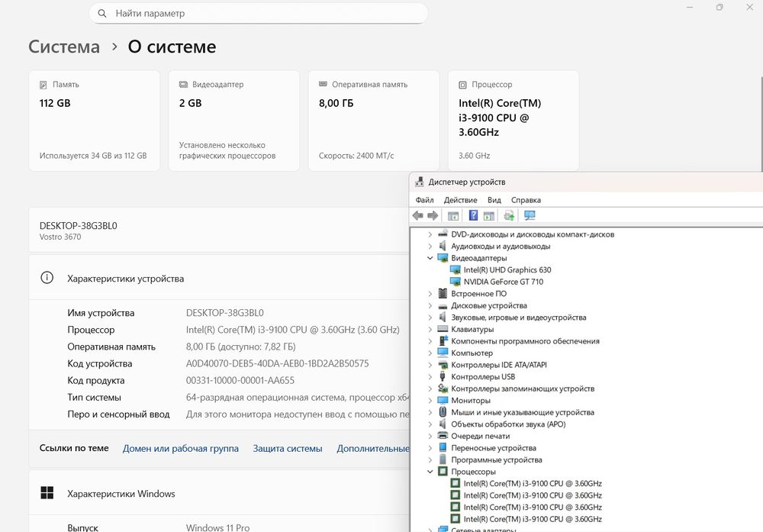
Task: Click the info icon beside Характеристики устройства
Action: [x=47, y=278]
